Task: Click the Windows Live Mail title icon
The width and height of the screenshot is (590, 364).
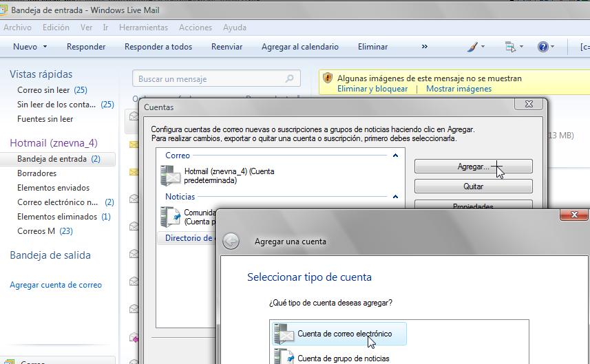Action: pyautogui.click(x=3, y=10)
